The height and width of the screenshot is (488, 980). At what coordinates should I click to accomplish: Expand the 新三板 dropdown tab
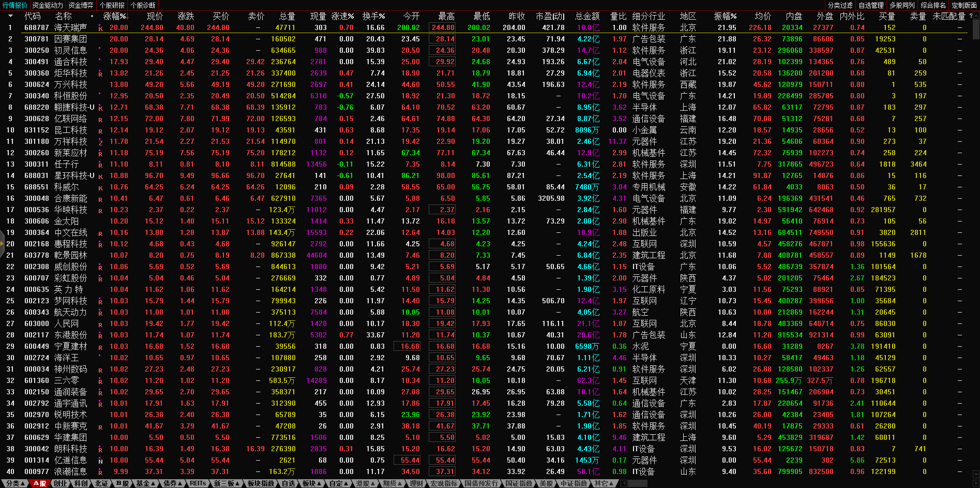coord(227,483)
